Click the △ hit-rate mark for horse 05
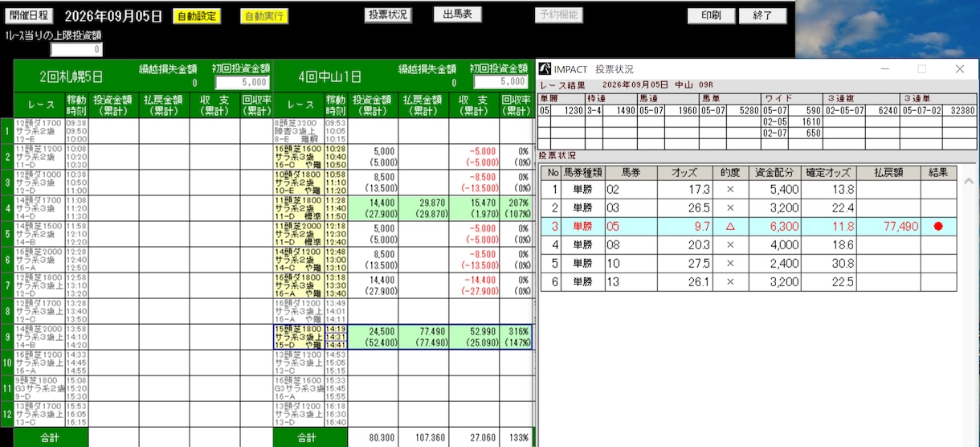Screen dimensions: 980x447 click(x=730, y=227)
